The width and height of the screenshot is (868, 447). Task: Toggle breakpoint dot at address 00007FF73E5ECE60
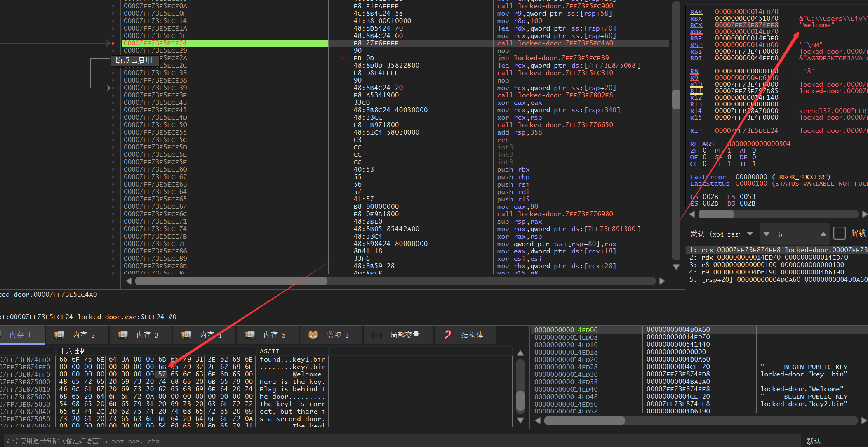(113, 169)
